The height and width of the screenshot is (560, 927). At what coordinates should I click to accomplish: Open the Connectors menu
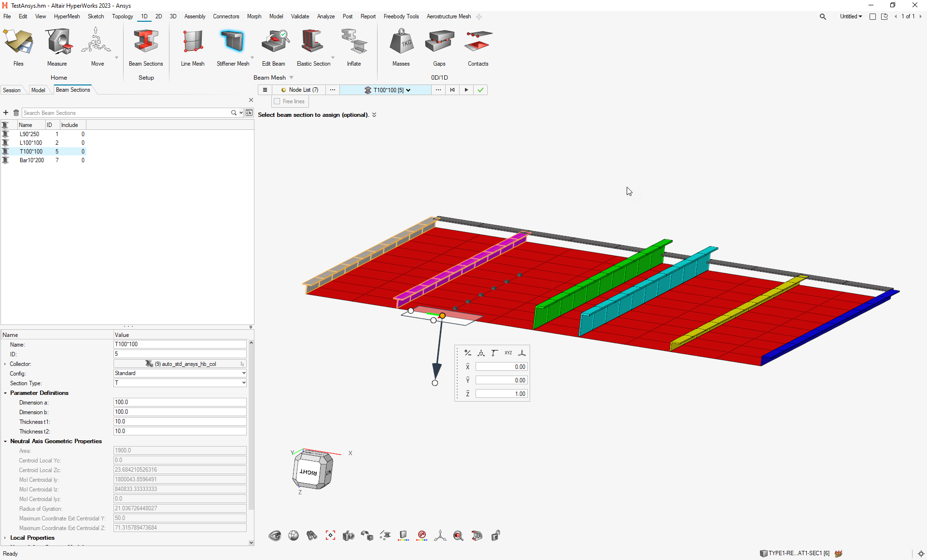tap(226, 16)
